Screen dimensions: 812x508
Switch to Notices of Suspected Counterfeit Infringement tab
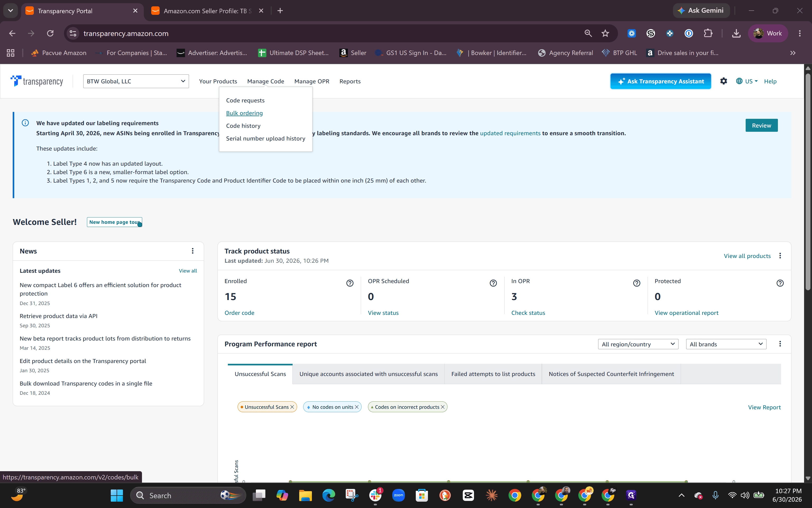[x=611, y=374]
